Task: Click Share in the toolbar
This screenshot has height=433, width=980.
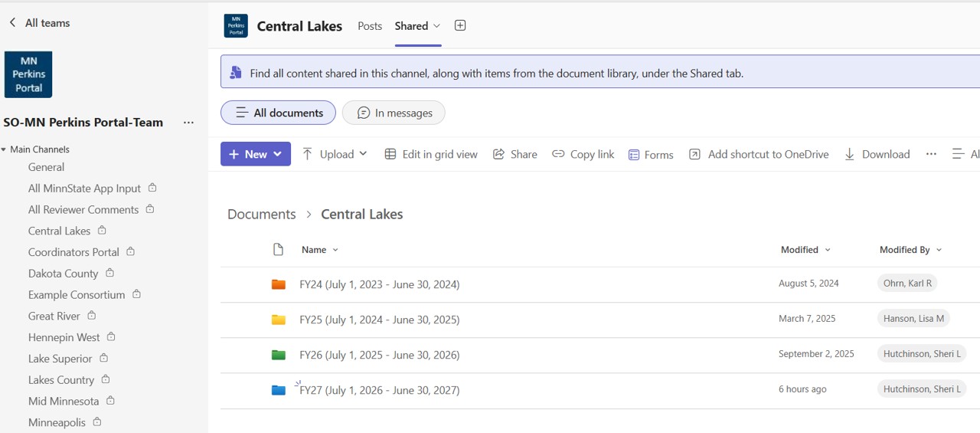Action: coord(514,154)
